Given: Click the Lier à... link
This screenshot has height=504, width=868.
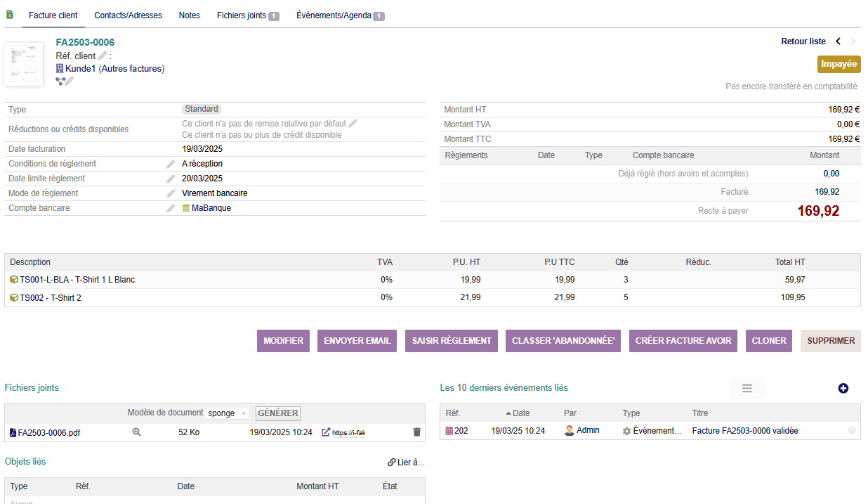Looking at the screenshot, I should click(406, 463).
